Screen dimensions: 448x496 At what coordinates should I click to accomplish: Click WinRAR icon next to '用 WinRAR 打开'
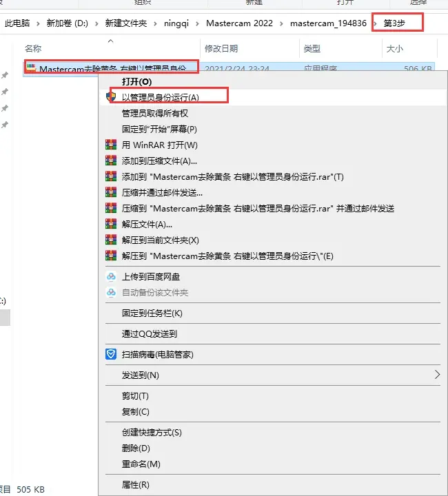click(111, 145)
